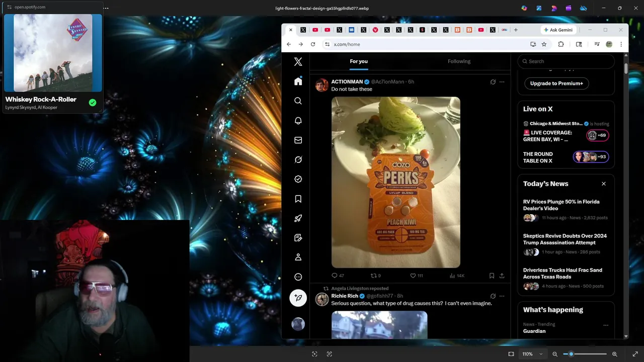This screenshot has height=362, width=644.
Task: Open the Guardian trending topic
Action: [x=534, y=331]
